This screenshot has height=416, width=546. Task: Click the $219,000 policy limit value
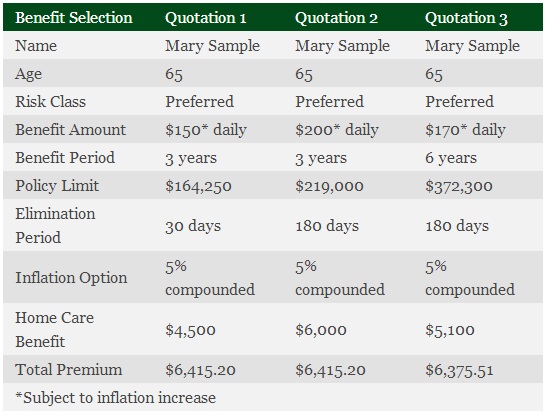click(329, 186)
